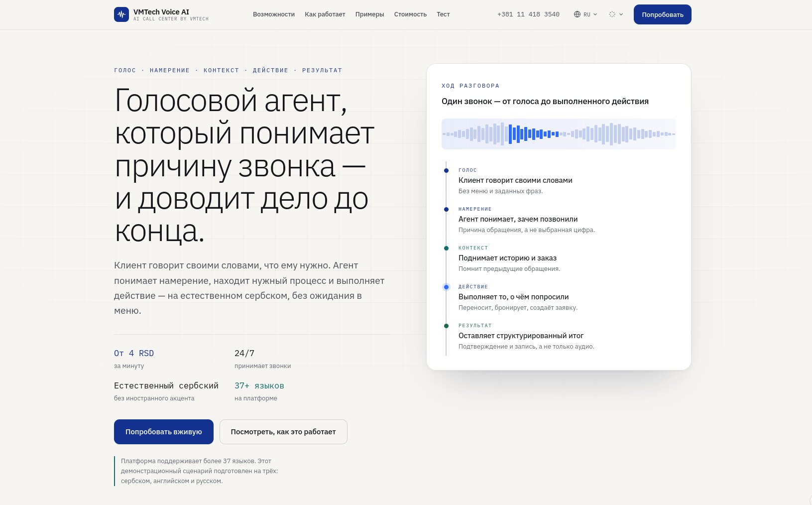Select the Намерение step dot in timeline

point(446,209)
